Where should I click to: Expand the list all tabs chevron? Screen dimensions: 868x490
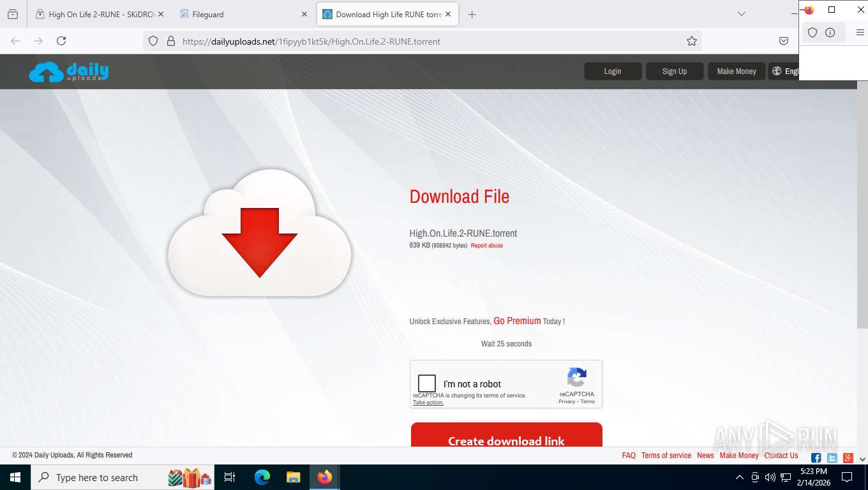coord(741,14)
